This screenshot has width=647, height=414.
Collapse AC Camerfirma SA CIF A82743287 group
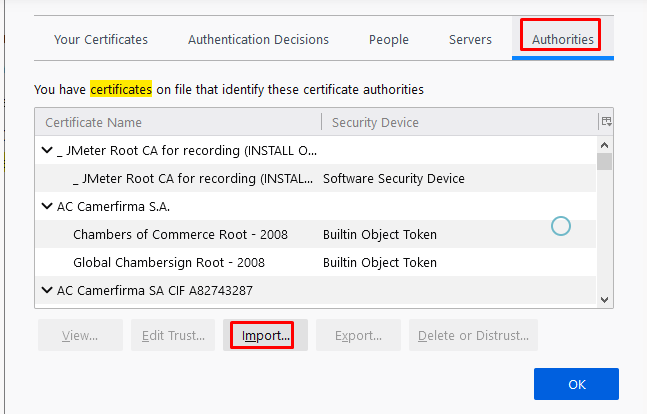click(x=47, y=291)
